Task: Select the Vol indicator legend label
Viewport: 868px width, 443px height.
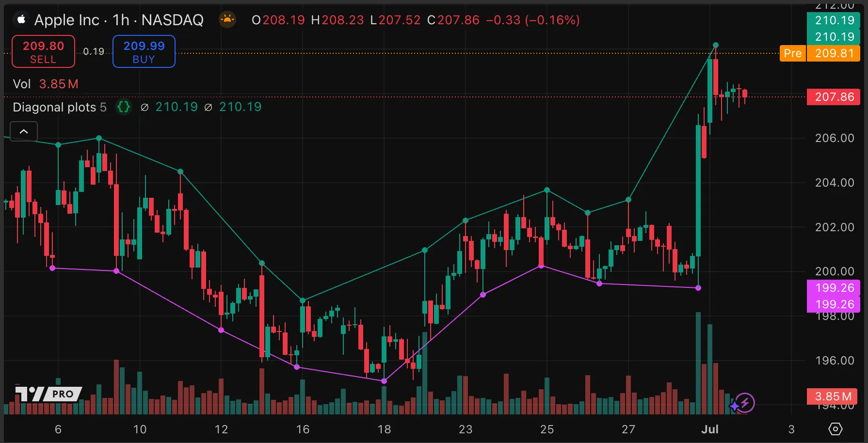Action: tap(22, 84)
